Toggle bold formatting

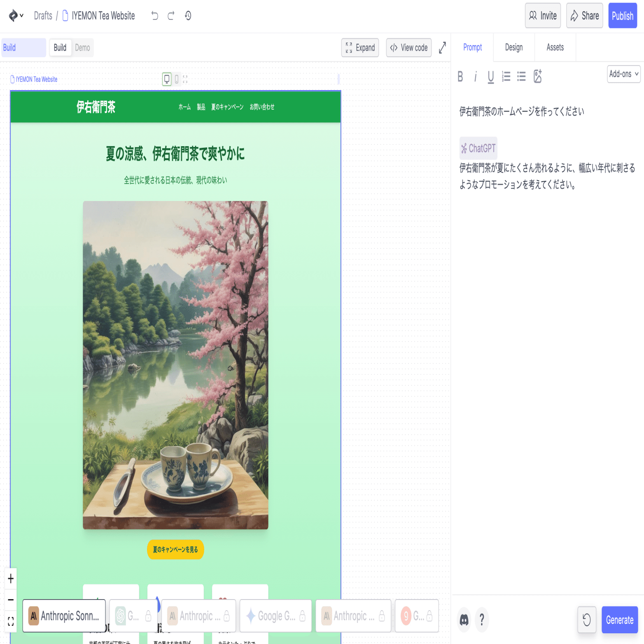(x=460, y=77)
